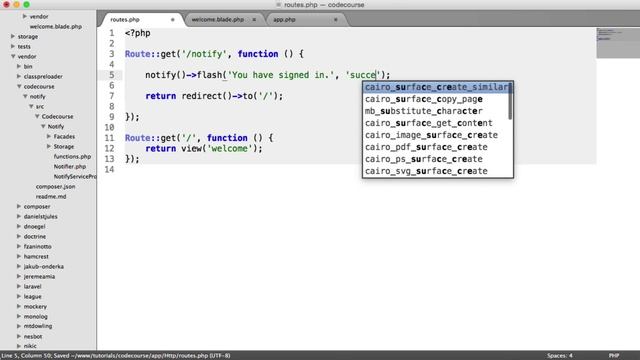The image size is (640, 360).
Task: Select the nikic folder
Action: [30, 346]
